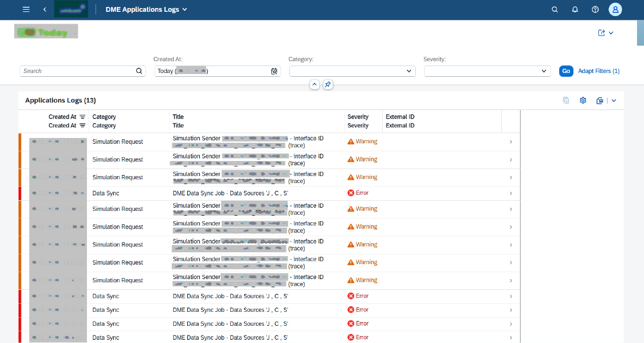Click the Search input field
This screenshot has height=343, width=644.
coord(78,71)
